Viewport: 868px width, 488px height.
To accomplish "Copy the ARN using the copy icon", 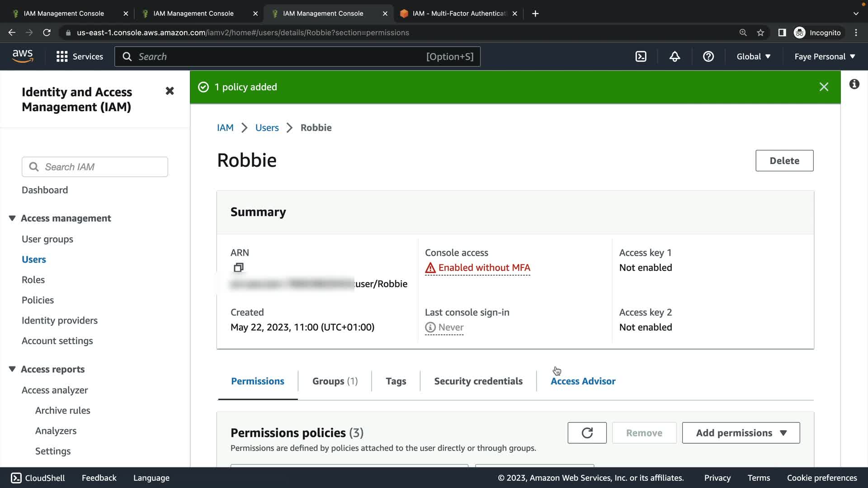I will 238,267.
